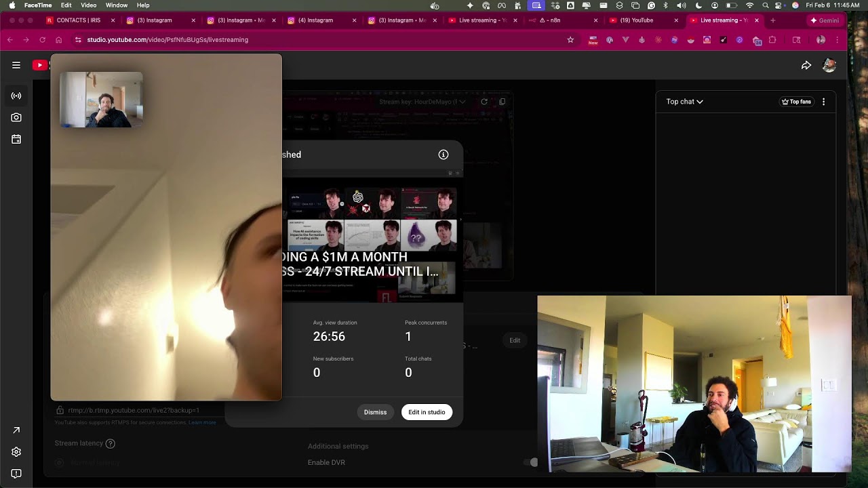
Task: Click the Gemini button in Chrome
Action: [824, 20]
